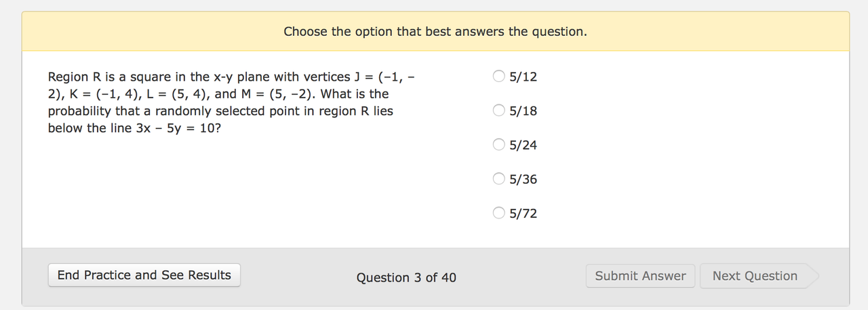The image size is (868, 310).
Task: Click the 5/72 label text
Action: click(x=524, y=214)
